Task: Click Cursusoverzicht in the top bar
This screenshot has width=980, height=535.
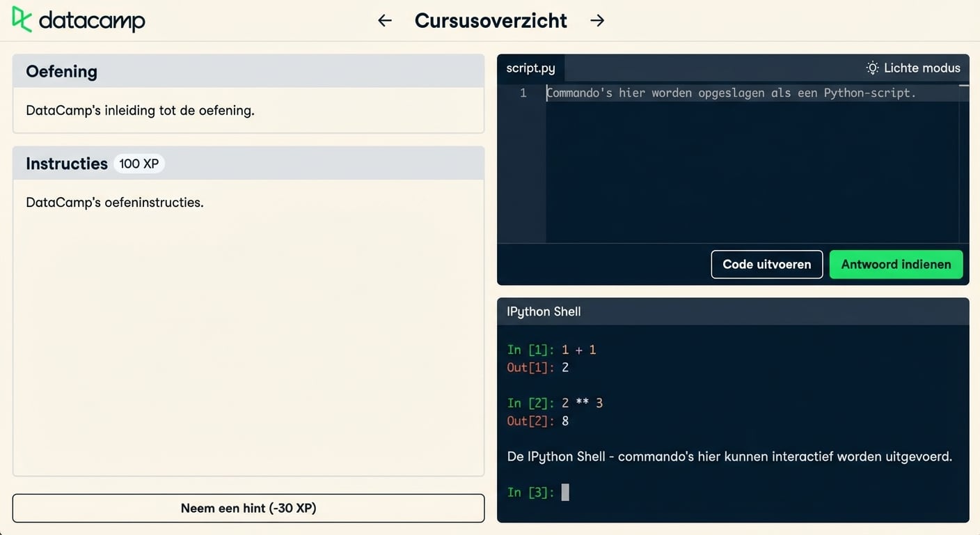Action: 491,20
